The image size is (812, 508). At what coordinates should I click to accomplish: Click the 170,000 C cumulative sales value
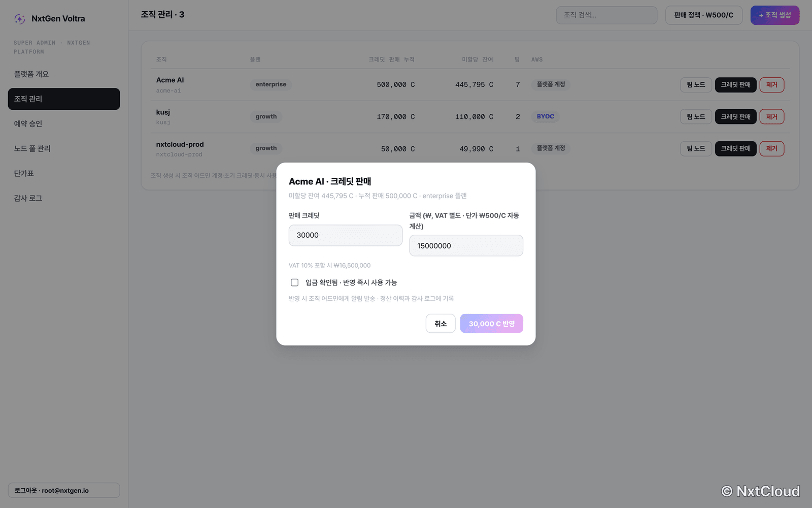click(396, 117)
